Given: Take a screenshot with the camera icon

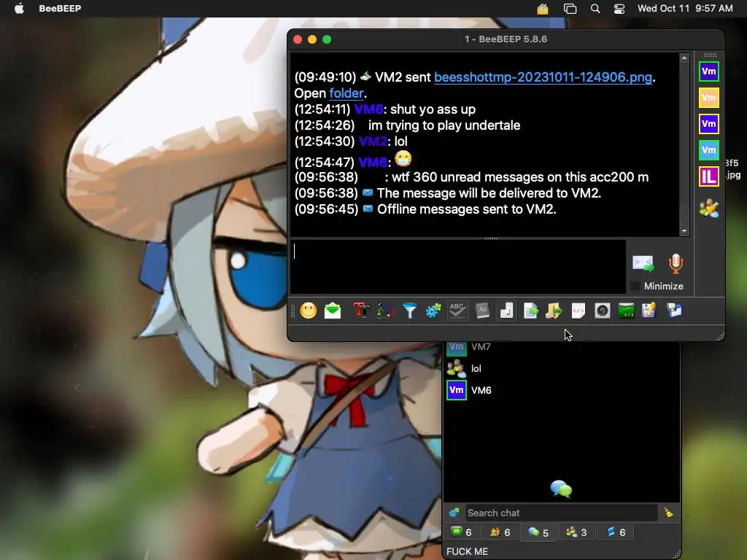Looking at the screenshot, I should [x=602, y=311].
